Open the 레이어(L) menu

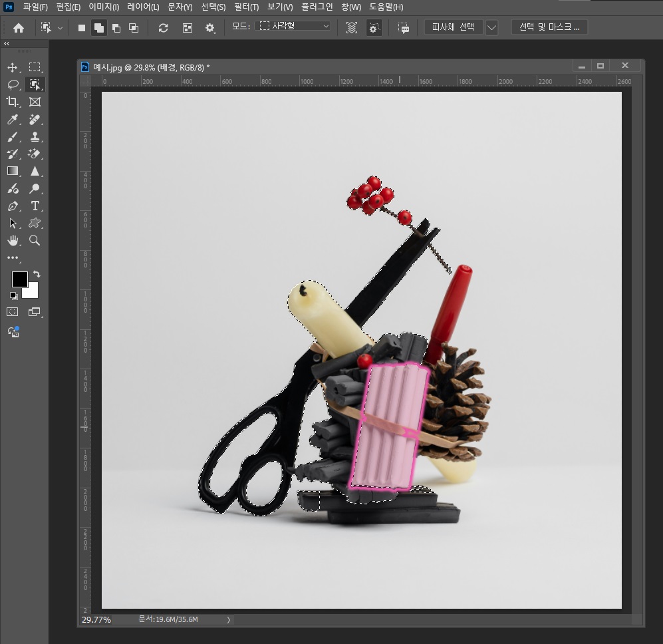pos(143,7)
